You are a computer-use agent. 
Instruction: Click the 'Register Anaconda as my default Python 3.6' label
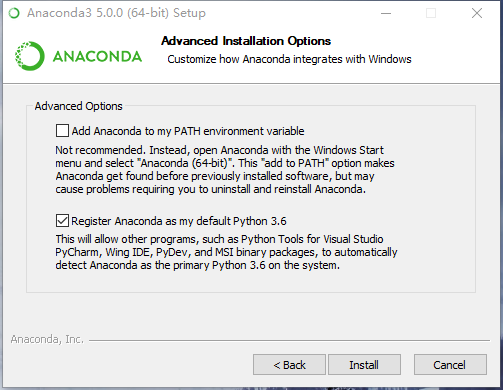[x=179, y=221]
